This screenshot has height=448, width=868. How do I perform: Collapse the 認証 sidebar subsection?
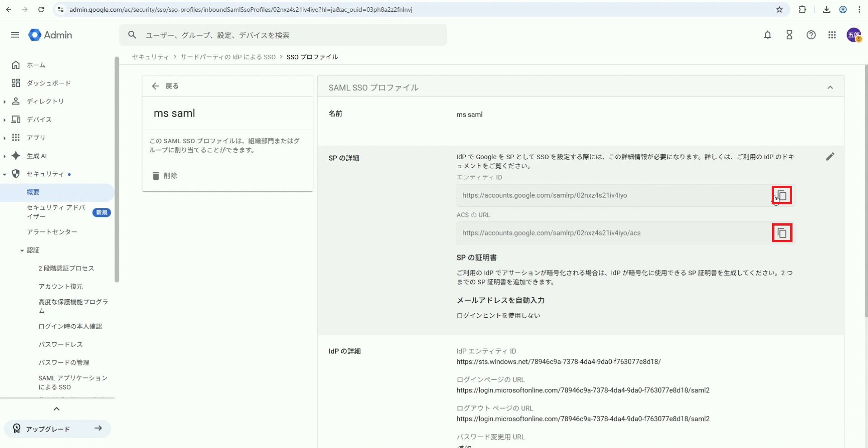[x=22, y=250]
